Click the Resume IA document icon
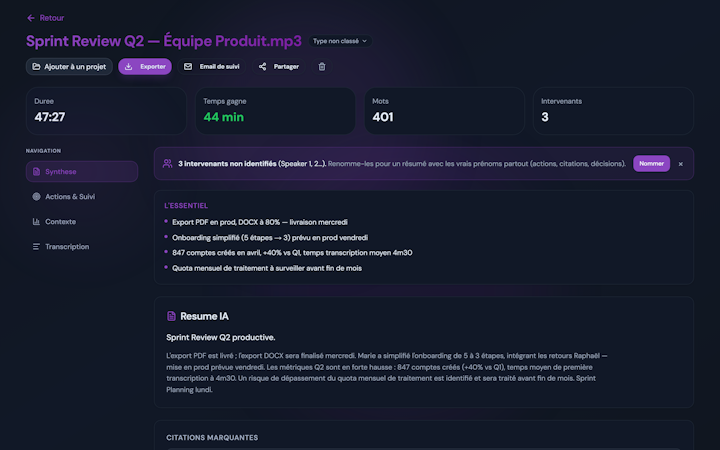 coord(171,316)
